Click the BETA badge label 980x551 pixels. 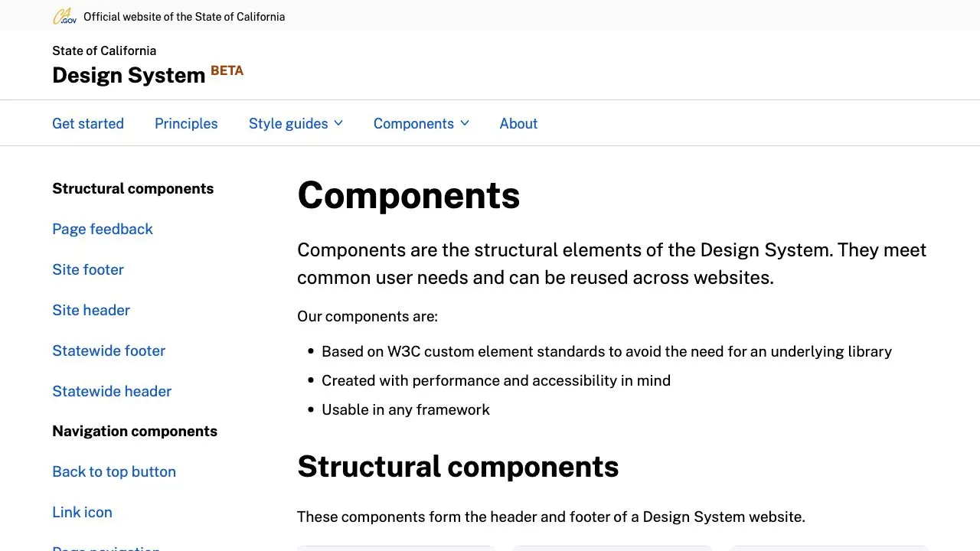coord(227,70)
